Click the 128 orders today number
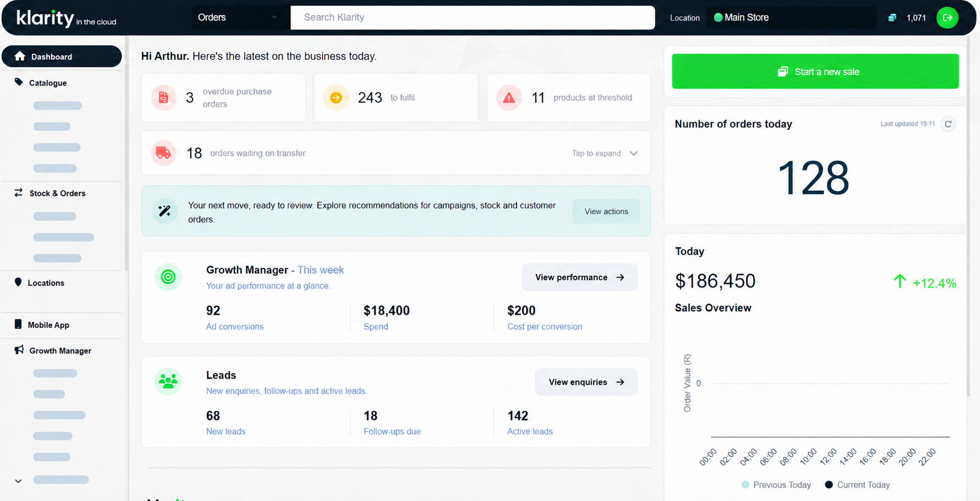Viewport: 980px width, 501px height. click(x=813, y=178)
